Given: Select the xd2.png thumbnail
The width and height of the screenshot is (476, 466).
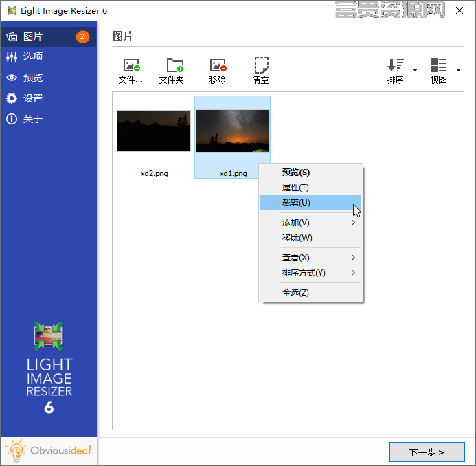Looking at the screenshot, I should click(x=154, y=131).
